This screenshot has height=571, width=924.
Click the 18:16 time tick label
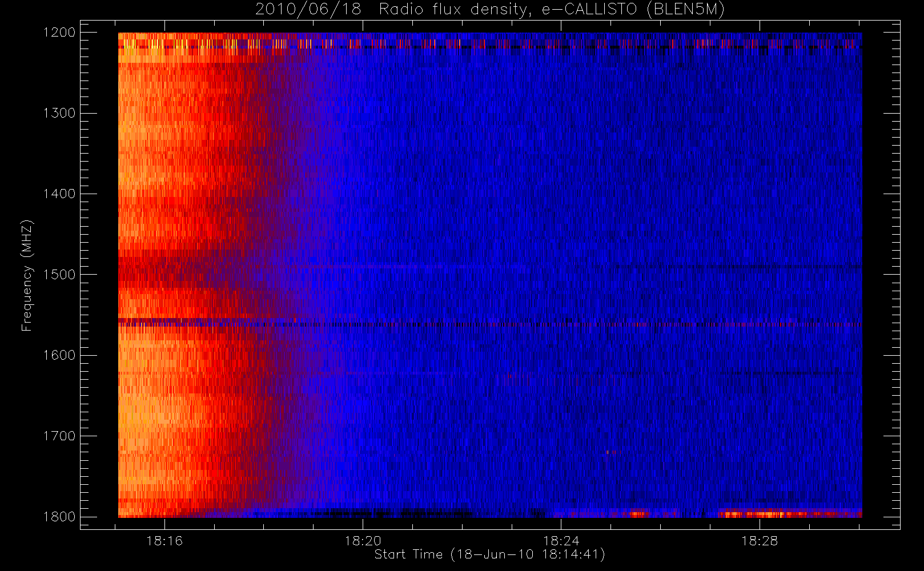[x=164, y=541]
